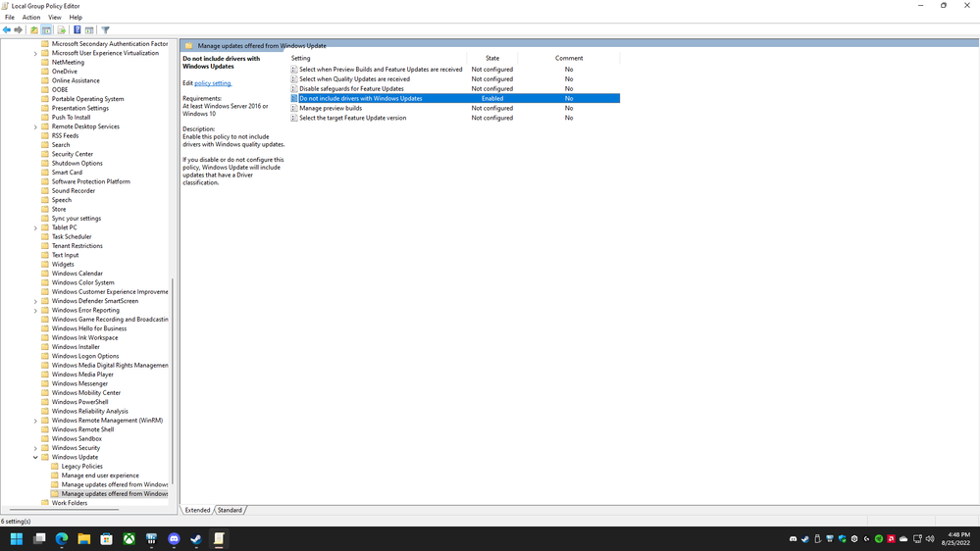Expand Windows Defender SmartScreen node
The width and height of the screenshot is (980, 551).
[35, 301]
